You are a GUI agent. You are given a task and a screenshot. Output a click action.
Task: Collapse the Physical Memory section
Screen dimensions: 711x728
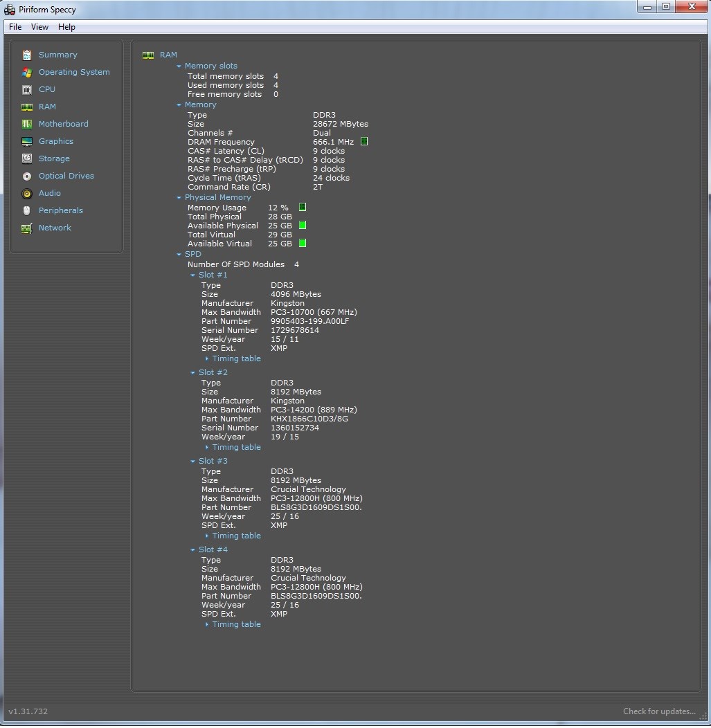tap(179, 198)
